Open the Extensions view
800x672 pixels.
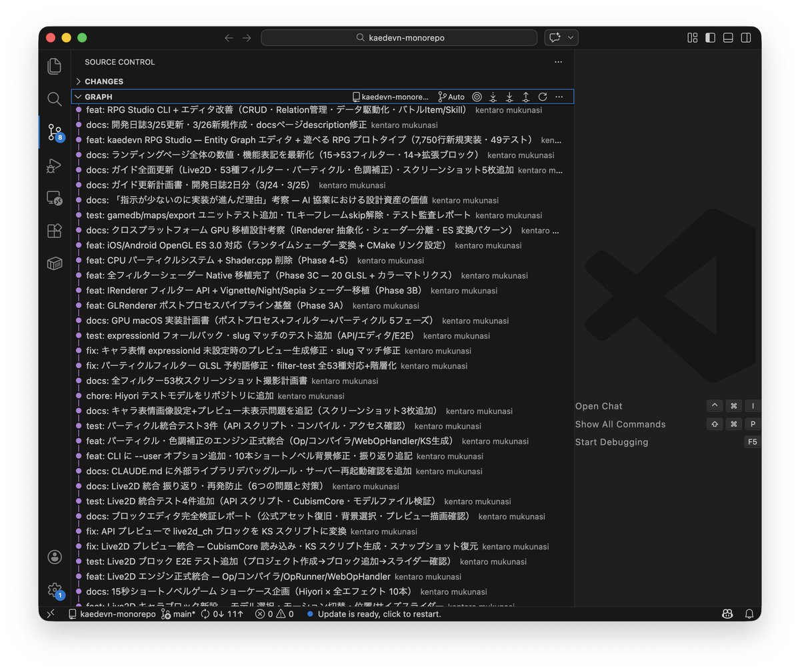(55, 231)
